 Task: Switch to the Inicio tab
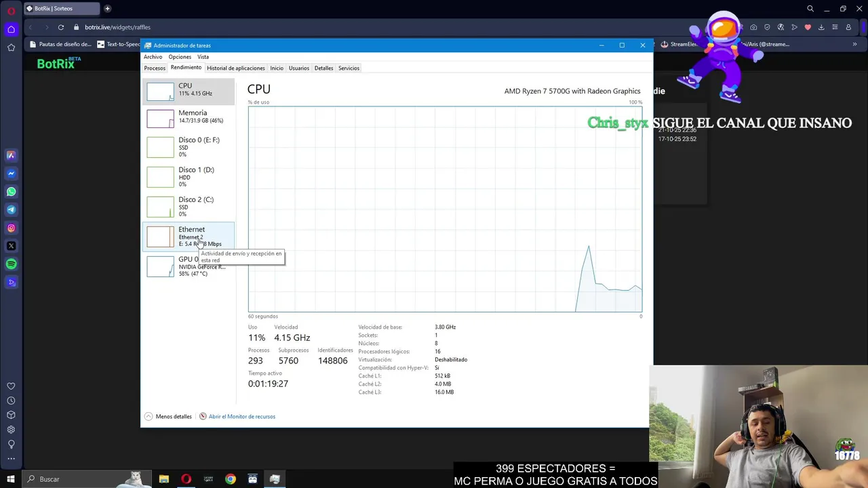coord(277,68)
